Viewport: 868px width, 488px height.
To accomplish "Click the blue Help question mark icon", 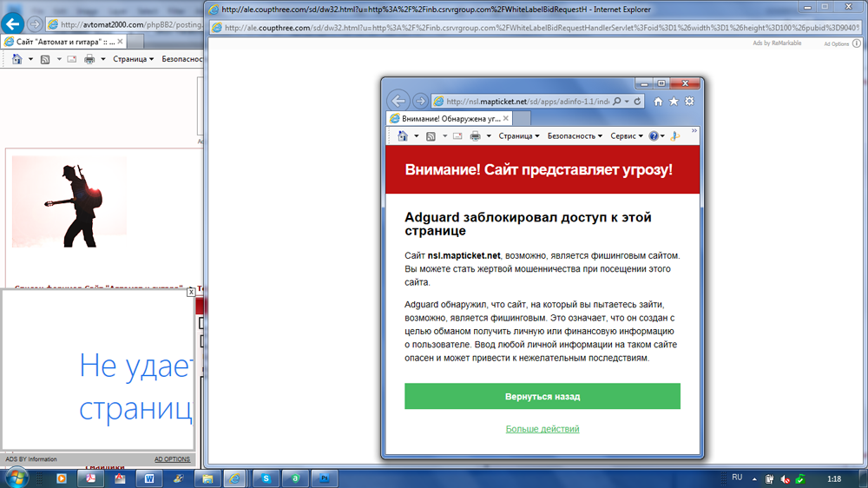I will point(654,136).
